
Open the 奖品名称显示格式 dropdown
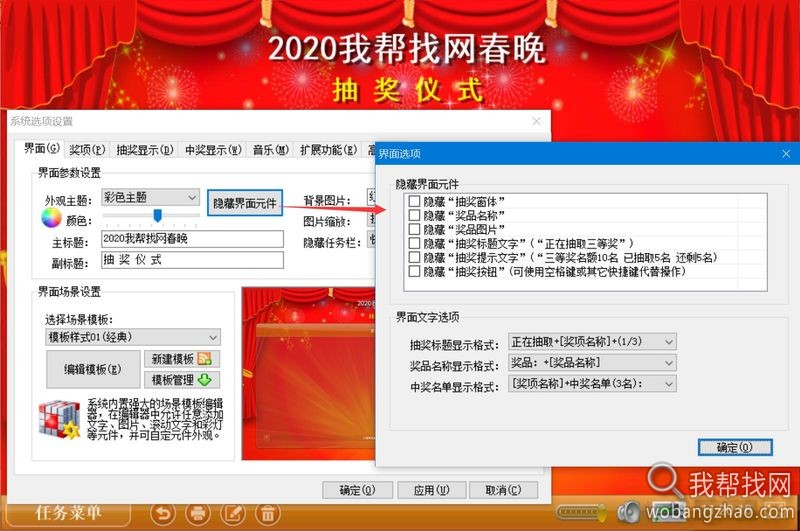(x=592, y=363)
